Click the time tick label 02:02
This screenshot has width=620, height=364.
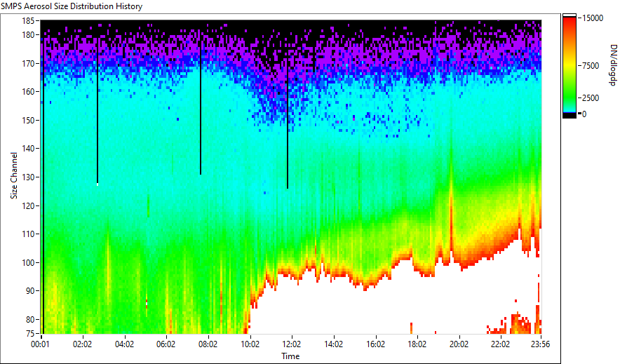(x=82, y=344)
